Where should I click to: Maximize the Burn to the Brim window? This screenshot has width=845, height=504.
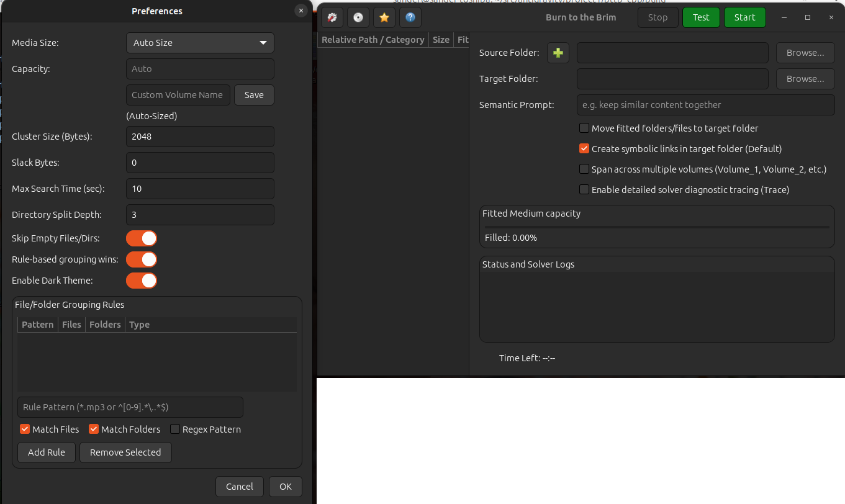point(808,17)
